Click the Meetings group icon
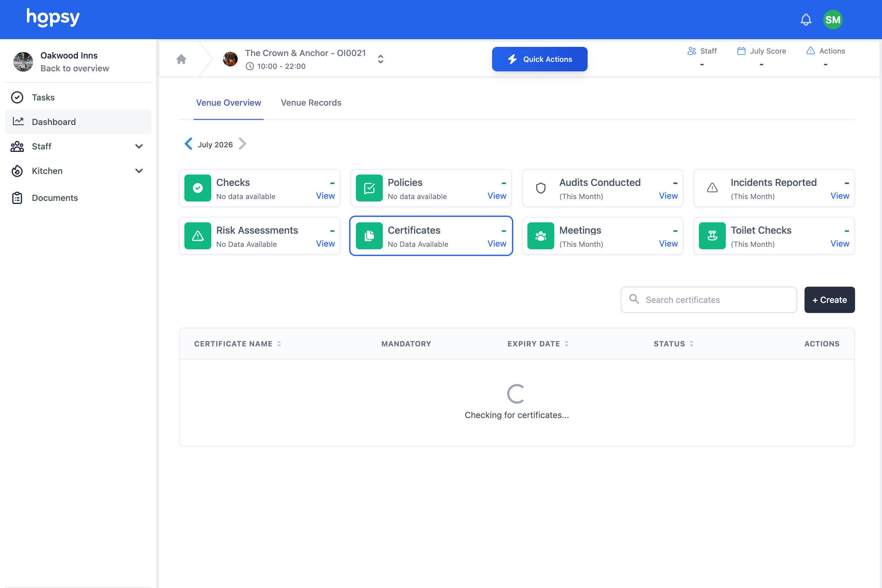The height and width of the screenshot is (588, 882). click(x=541, y=236)
